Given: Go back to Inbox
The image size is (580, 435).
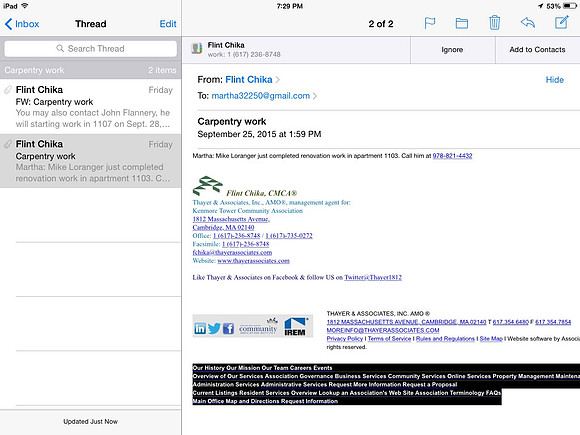Looking at the screenshot, I should (22, 24).
